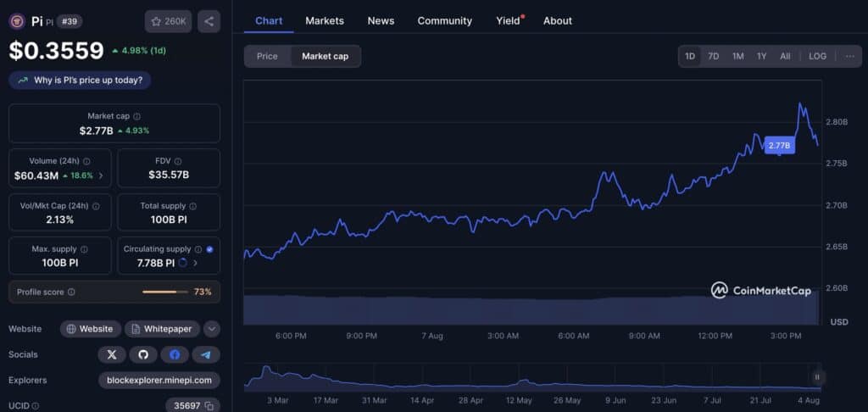Switch chart to Price view
The width and height of the screenshot is (868, 412).
click(267, 57)
